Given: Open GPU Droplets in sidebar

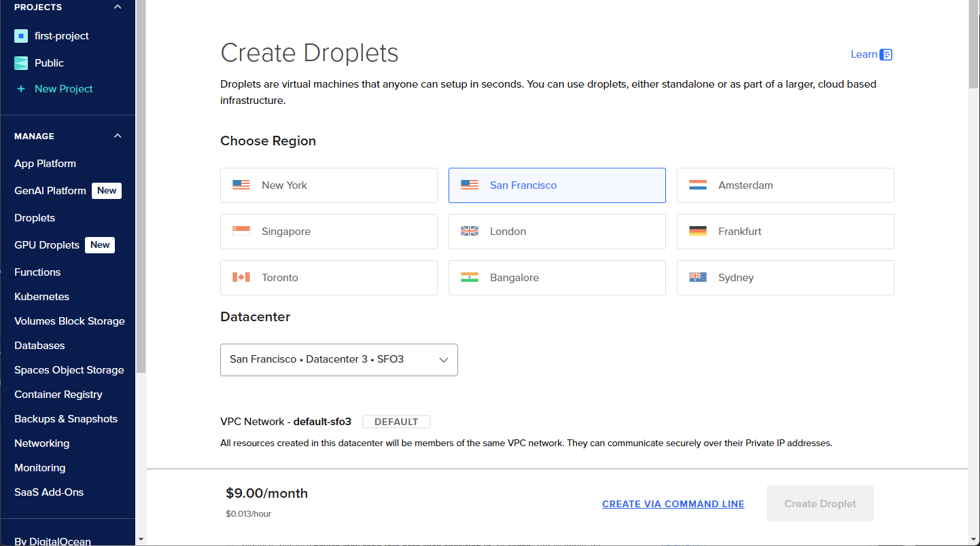Looking at the screenshot, I should (x=47, y=245).
